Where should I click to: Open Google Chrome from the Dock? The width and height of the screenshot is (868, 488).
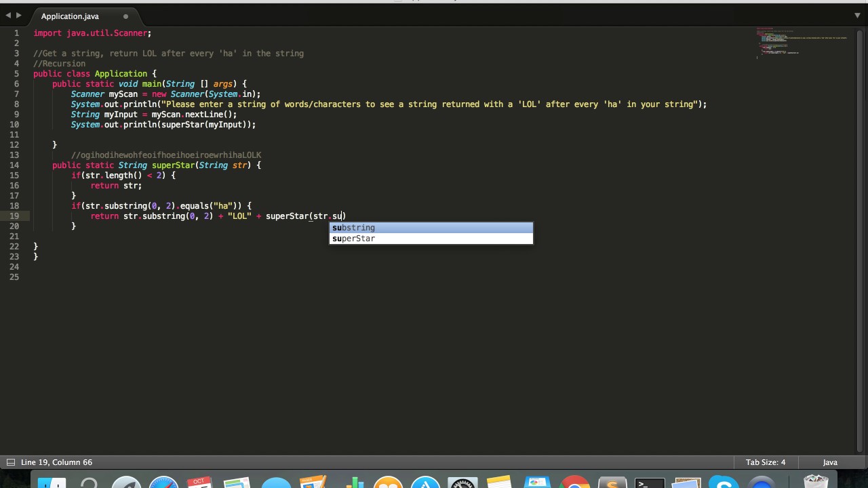tap(575, 483)
